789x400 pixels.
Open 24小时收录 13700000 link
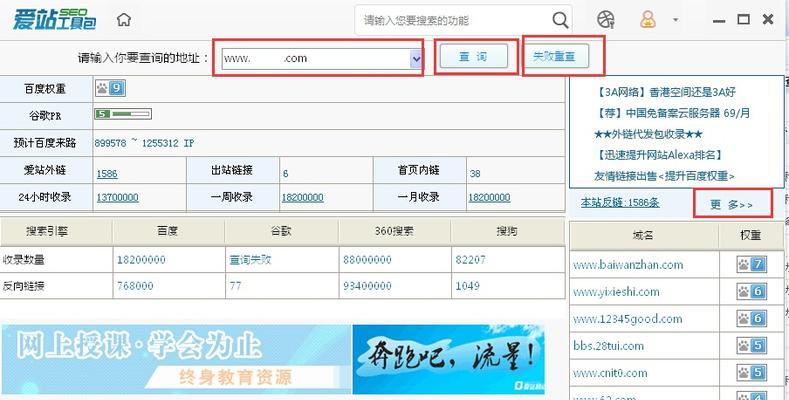117,198
